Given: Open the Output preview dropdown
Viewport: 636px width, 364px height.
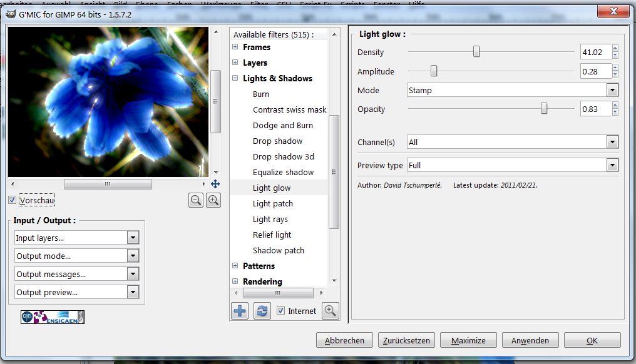Looking at the screenshot, I should pos(76,292).
